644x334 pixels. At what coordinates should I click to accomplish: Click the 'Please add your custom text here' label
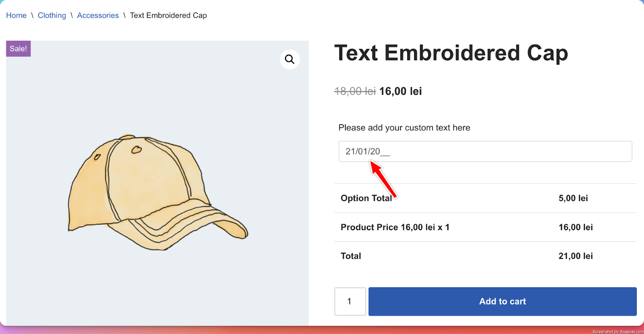[x=404, y=128]
